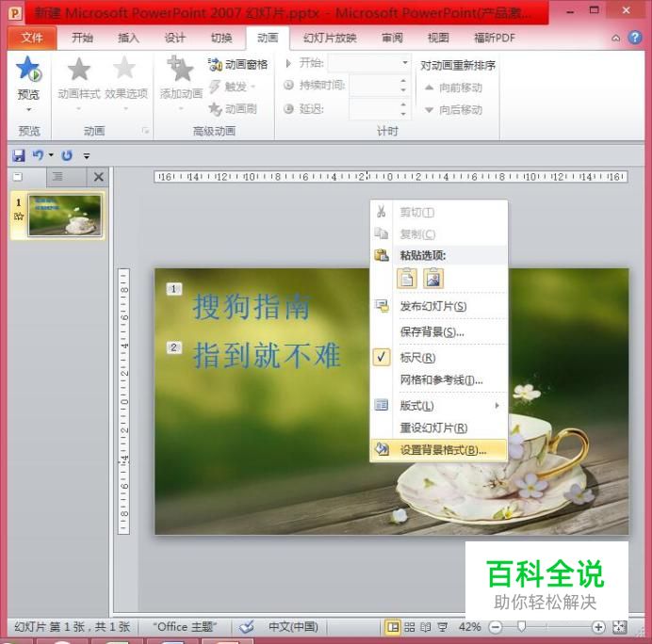Click the slides tab icon in left pane
Viewport: 652px width, 644px height.
coord(18,177)
